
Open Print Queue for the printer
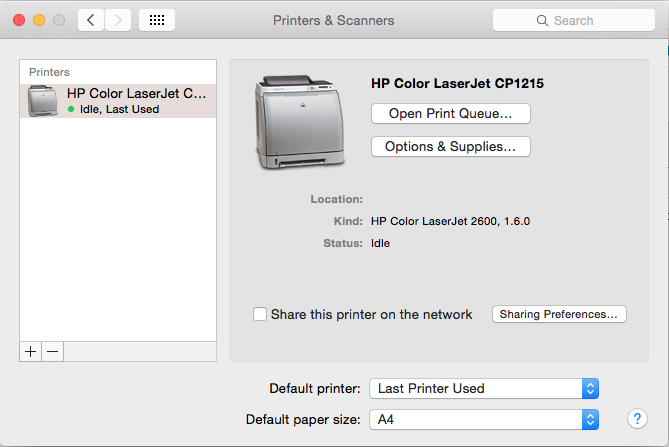pos(450,114)
